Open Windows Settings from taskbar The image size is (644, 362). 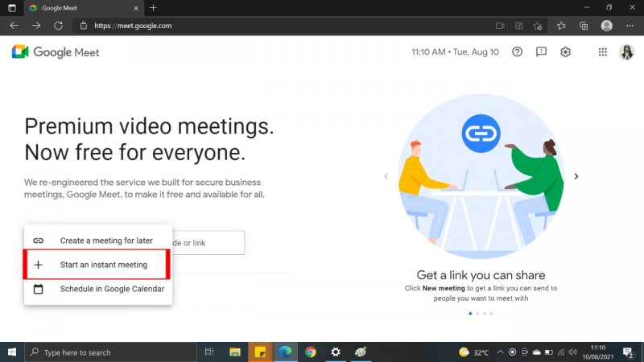click(x=336, y=352)
